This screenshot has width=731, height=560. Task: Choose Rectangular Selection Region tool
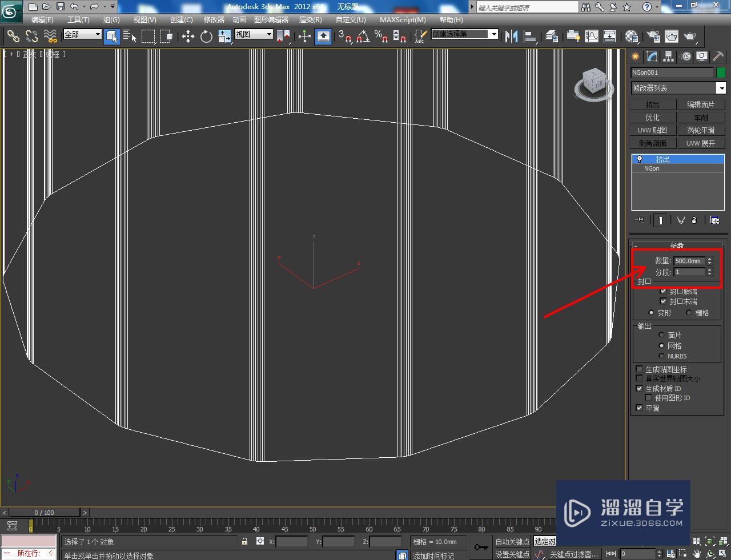pyautogui.click(x=148, y=37)
